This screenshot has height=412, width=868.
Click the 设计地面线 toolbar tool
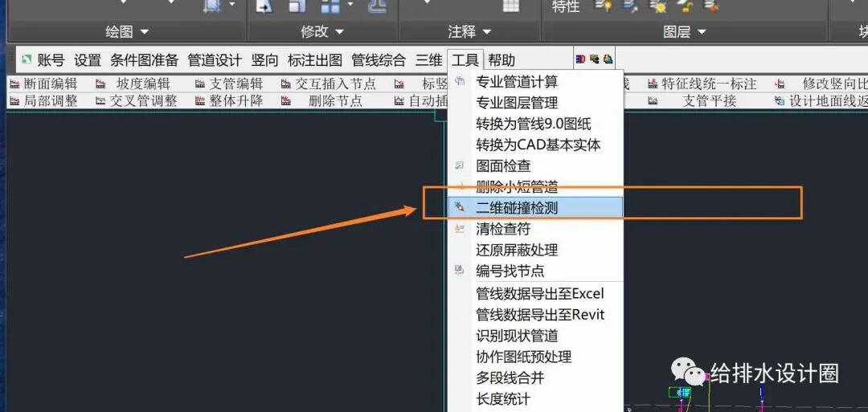(x=821, y=100)
